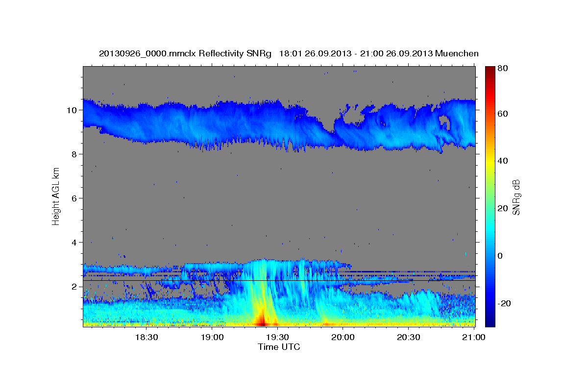The width and height of the screenshot is (588, 392).
Task: Click the height tick label 4
Action: 74,243
